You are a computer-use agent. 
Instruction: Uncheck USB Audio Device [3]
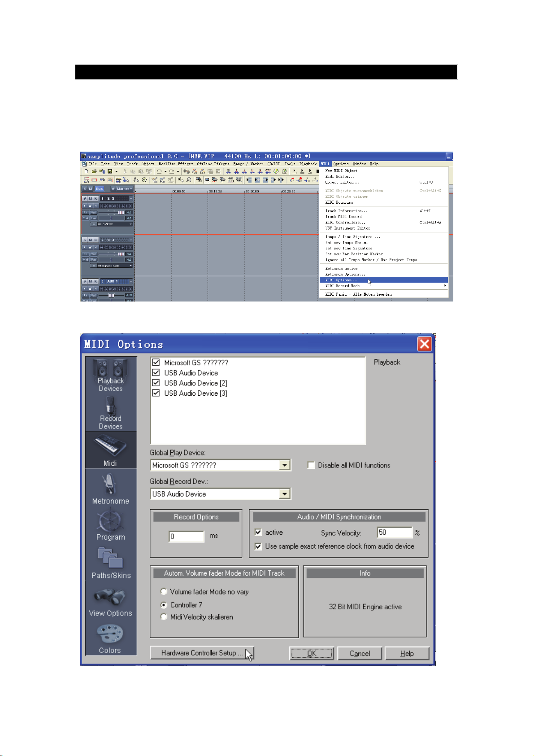(x=156, y=393)
